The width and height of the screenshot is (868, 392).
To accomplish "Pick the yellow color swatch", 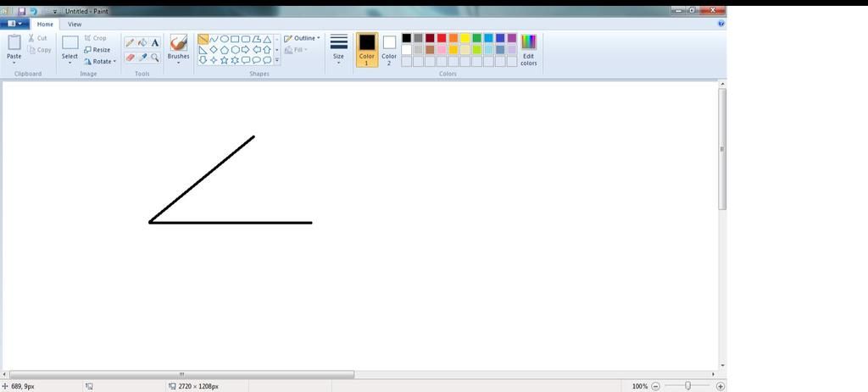I will 465,38.
